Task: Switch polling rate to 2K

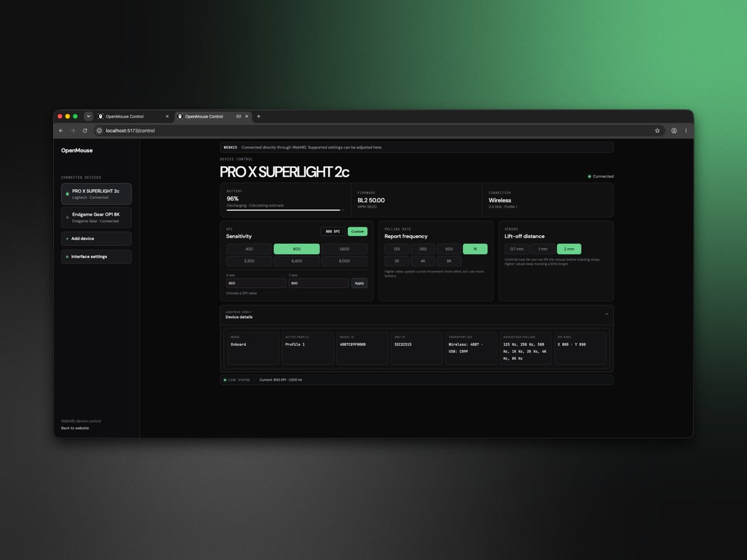Action: tap(397, 261)
